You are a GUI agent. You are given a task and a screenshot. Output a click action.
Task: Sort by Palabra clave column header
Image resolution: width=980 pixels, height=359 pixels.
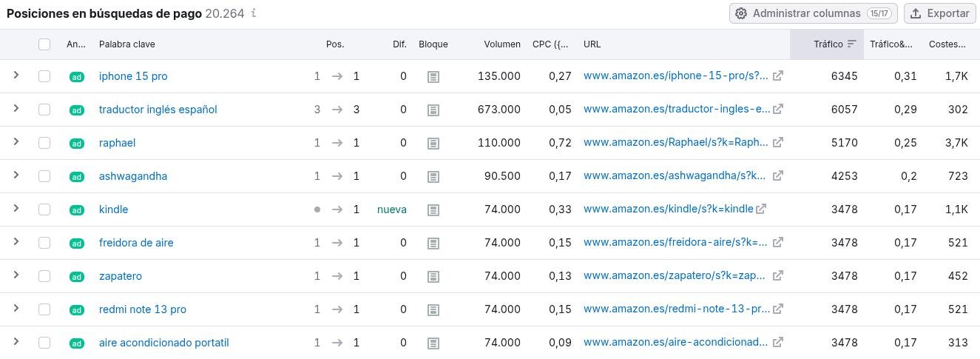coord(126,44)
